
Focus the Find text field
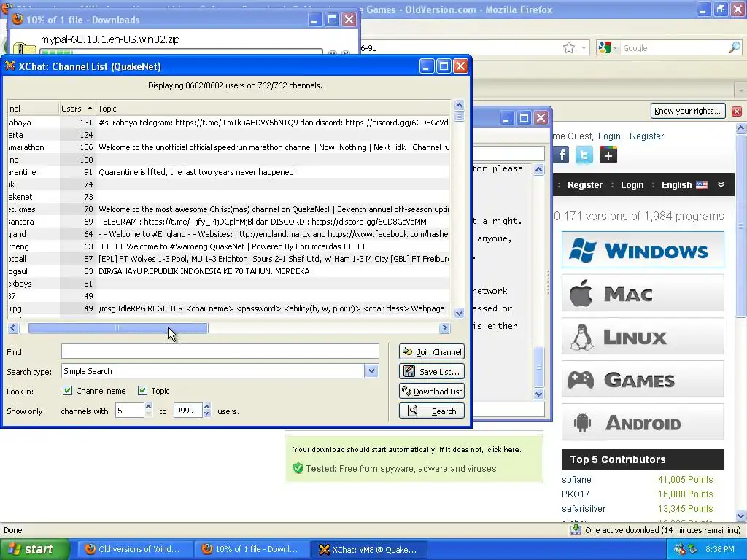tap(220, 351)
